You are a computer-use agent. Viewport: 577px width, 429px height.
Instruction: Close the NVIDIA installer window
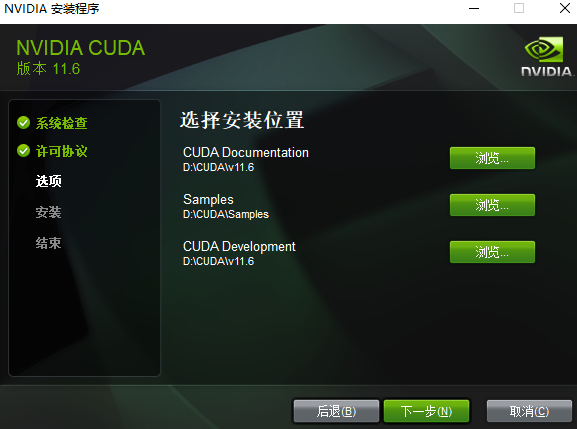tap(565, 8)
